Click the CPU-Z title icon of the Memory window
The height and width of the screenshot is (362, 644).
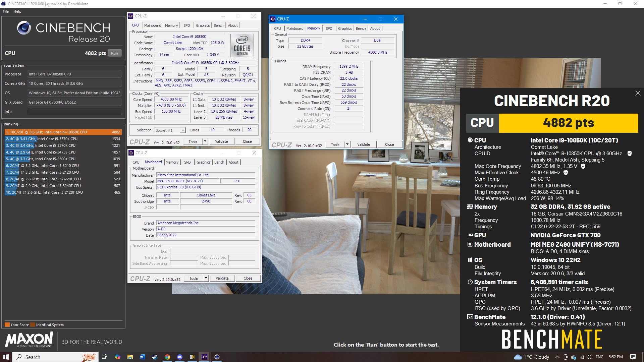click(273, 19)
